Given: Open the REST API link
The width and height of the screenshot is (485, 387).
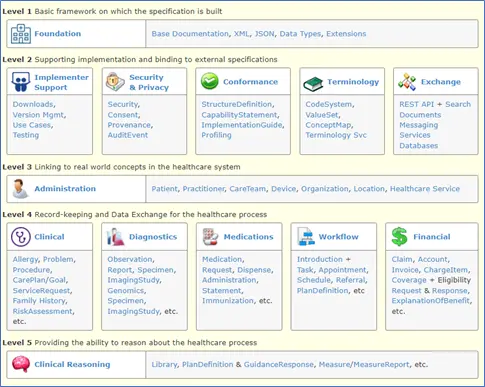Looking at the screenshot, I should tap(417, 104).
